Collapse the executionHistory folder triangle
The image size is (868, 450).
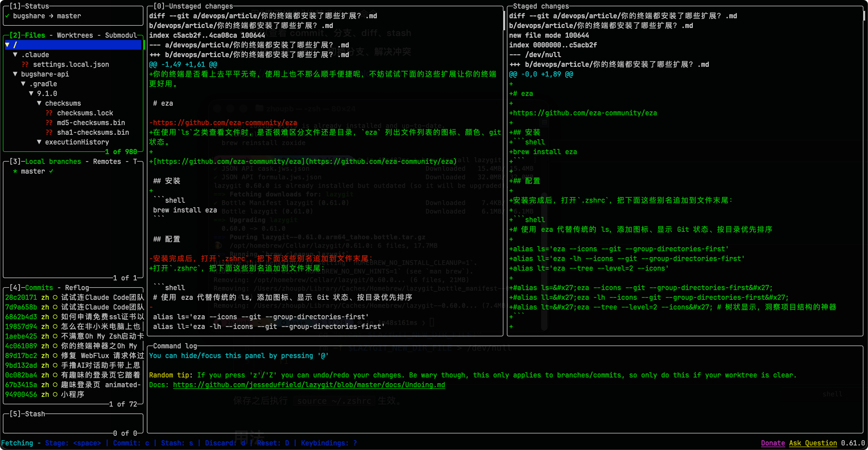point(39,142)
